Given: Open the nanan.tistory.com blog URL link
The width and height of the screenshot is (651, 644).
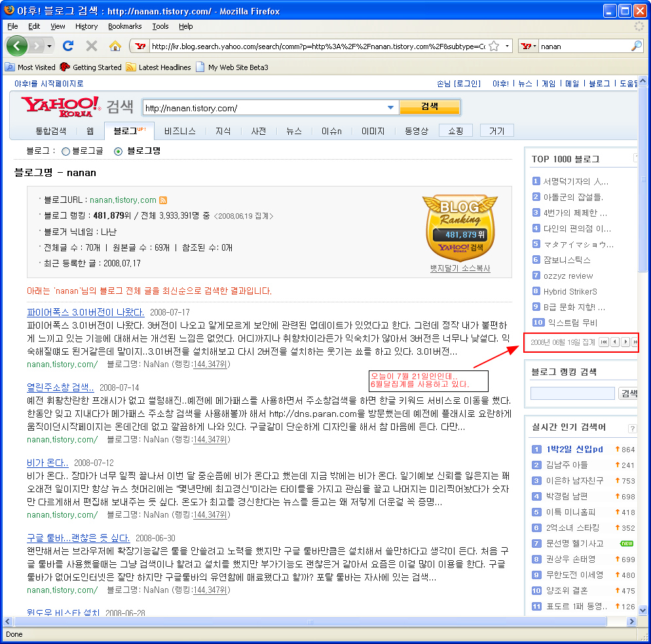Looking at the screenshot, I should [123, 200].
